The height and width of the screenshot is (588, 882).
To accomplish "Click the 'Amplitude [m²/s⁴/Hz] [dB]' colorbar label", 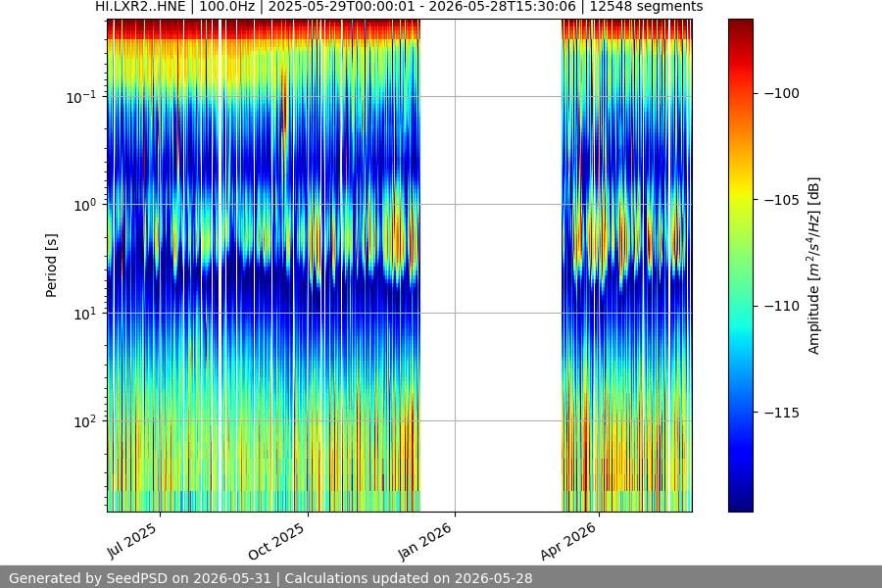I will [814, 266].
